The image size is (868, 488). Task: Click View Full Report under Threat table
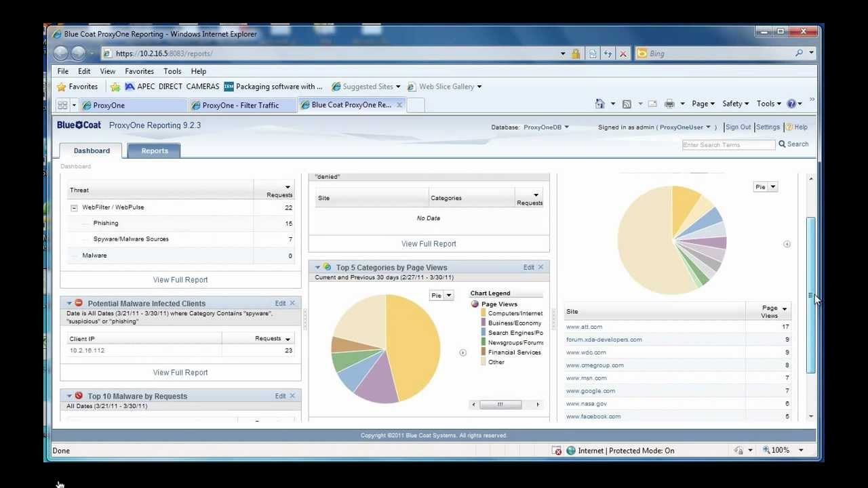(x=180, y=279)
